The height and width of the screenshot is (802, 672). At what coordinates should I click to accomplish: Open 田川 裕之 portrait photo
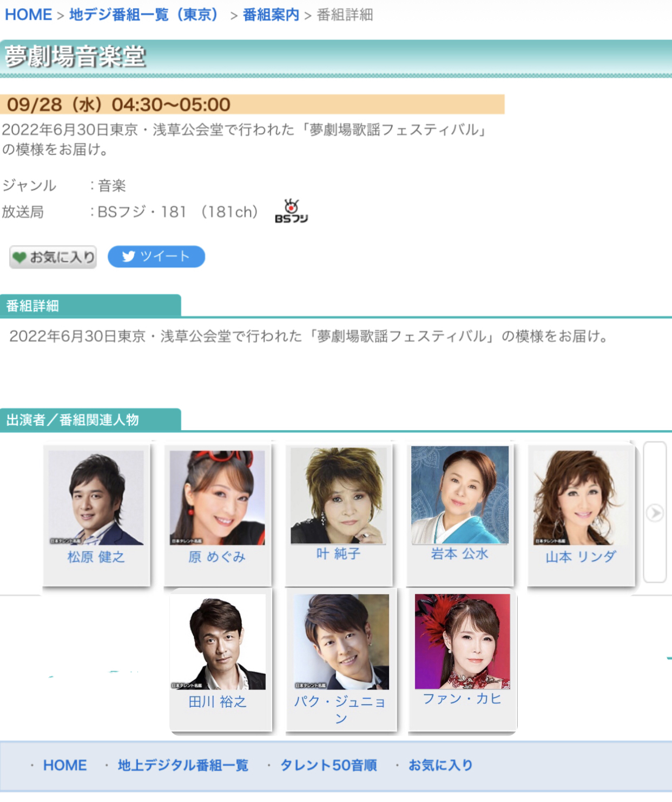coord(218,642)
